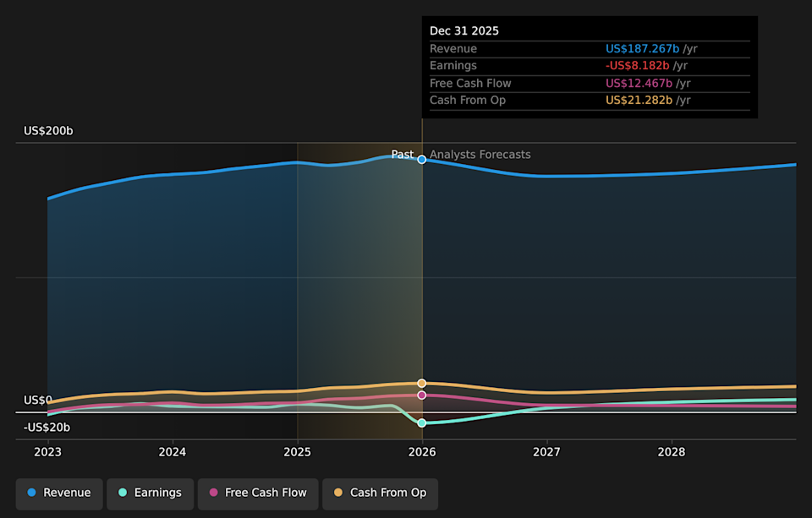Click the 2025 x-axis label
812x518 pixels.
[297, 452]
